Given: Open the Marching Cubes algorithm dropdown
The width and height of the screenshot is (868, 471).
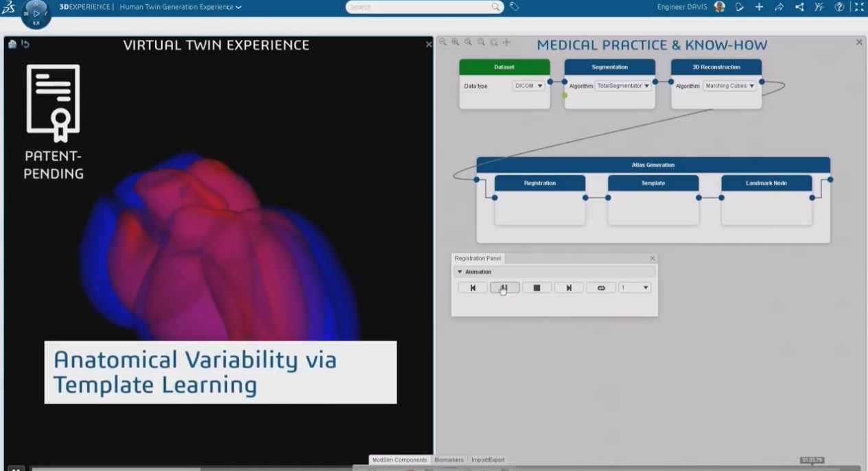Looking at the screenshot, I should [730, 86].
